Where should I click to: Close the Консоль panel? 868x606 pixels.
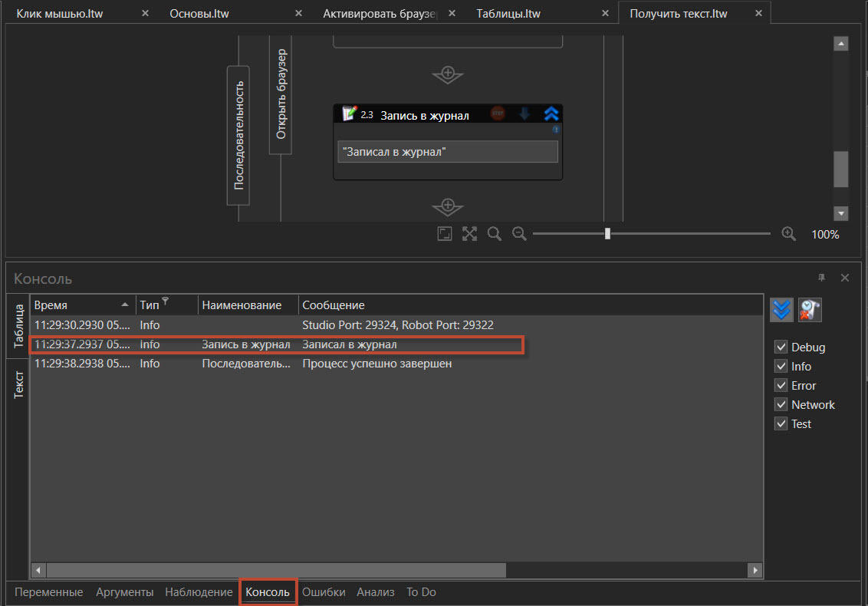coord(845,278)
